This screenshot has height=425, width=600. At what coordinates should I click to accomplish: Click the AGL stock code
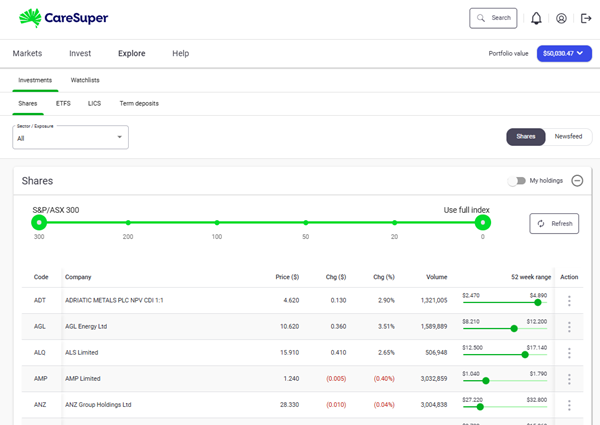click(40, 326)
